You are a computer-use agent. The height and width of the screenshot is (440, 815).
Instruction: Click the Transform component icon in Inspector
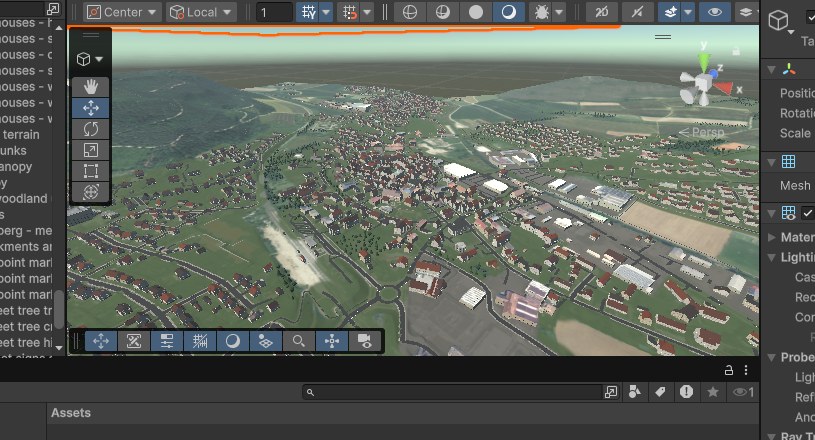point(789,70)
